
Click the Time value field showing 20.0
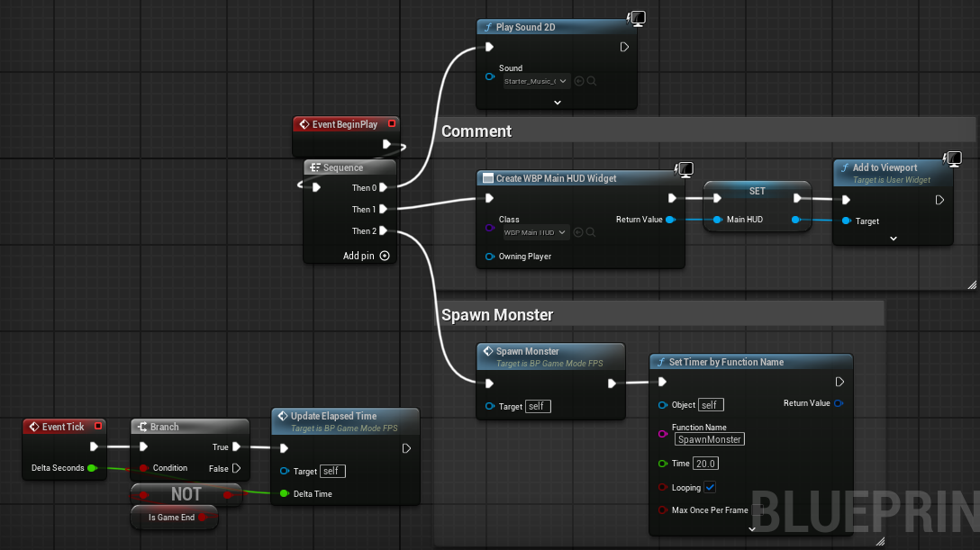[x=705, y=464]
